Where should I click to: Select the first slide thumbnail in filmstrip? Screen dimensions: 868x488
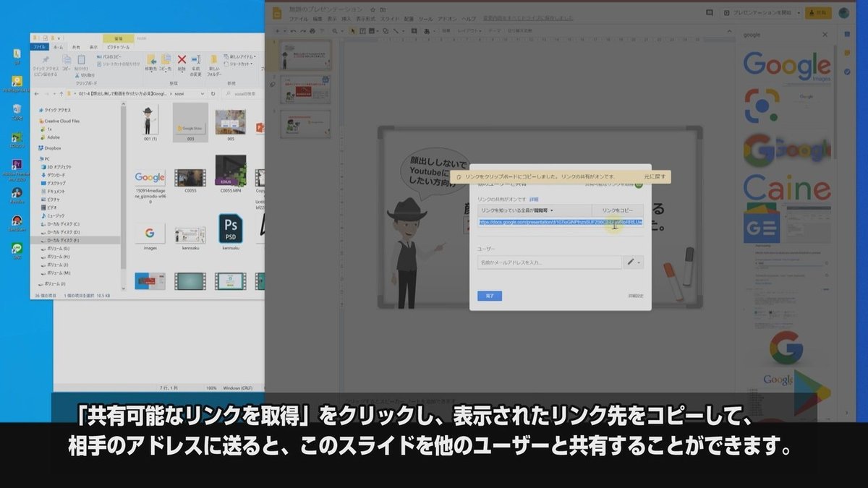coord(305,54)
